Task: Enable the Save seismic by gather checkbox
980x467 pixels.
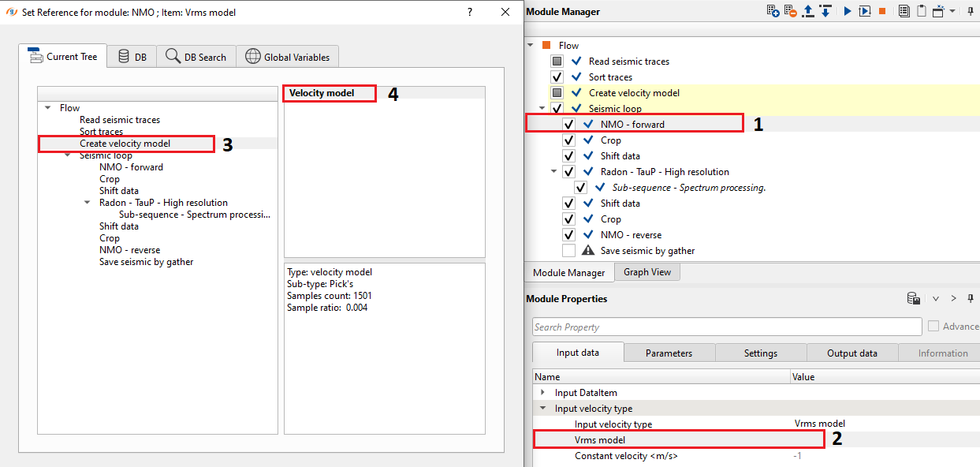Action: click(568, 251)
